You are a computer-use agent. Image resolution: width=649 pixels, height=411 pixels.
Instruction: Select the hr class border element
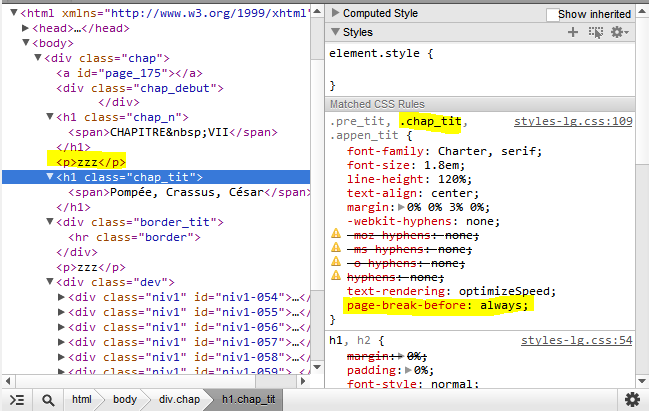[x=135, y=238]
